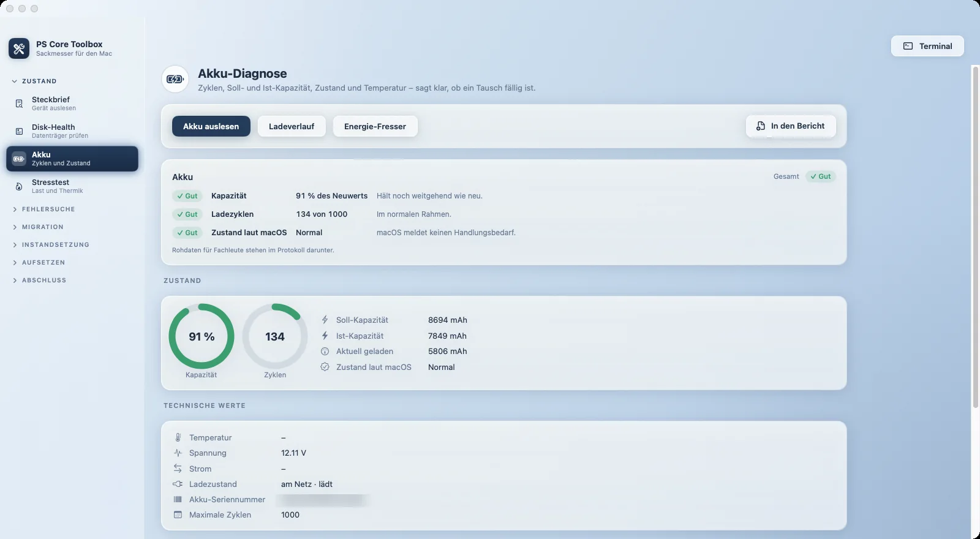Image resolution: width=980 pixels, height=539 pixels.
Task: Click the thermometer icon next to Temperatur
Action: click(x=178, y=437)
